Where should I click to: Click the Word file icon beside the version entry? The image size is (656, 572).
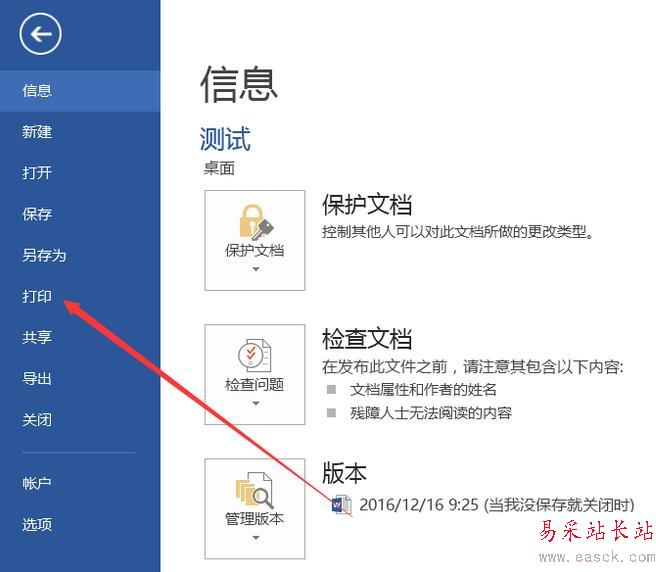click(x=342, y=505)
